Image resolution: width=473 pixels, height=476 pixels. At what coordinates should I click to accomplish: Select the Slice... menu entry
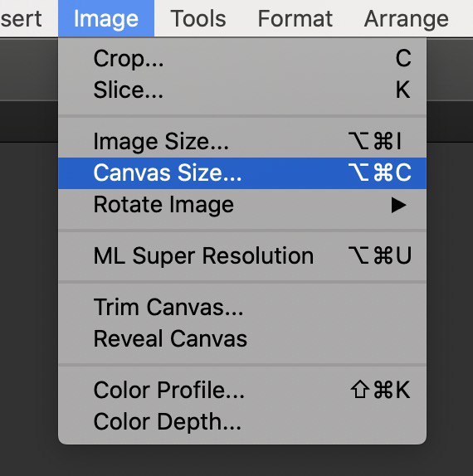pos(242,90)
